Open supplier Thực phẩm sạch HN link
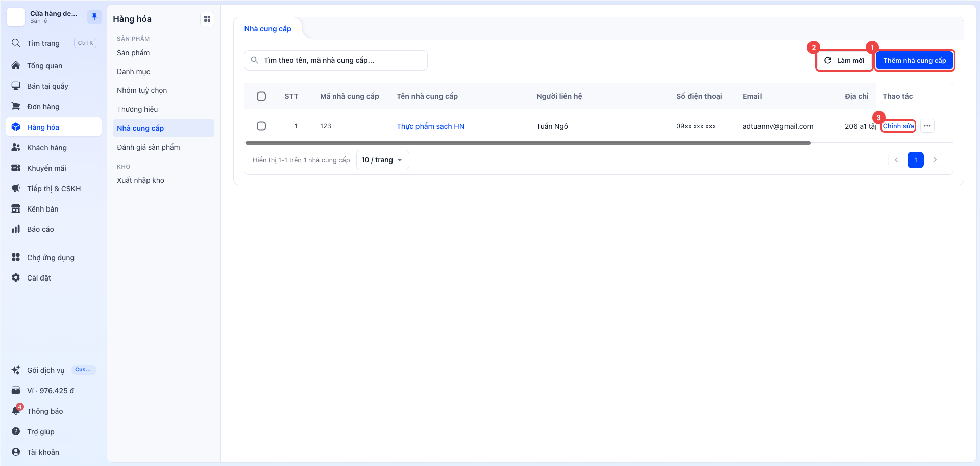Viewport: 980px width, 466px height. 430,126
